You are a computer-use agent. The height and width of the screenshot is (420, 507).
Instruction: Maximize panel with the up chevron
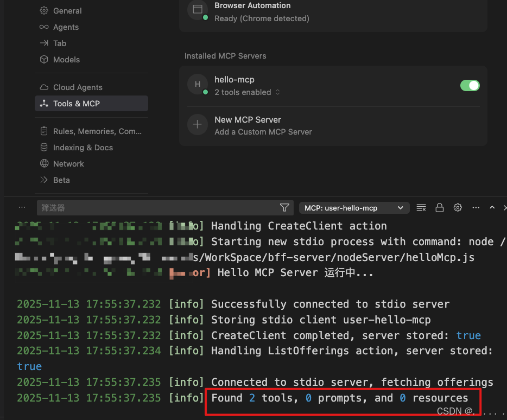492,208
